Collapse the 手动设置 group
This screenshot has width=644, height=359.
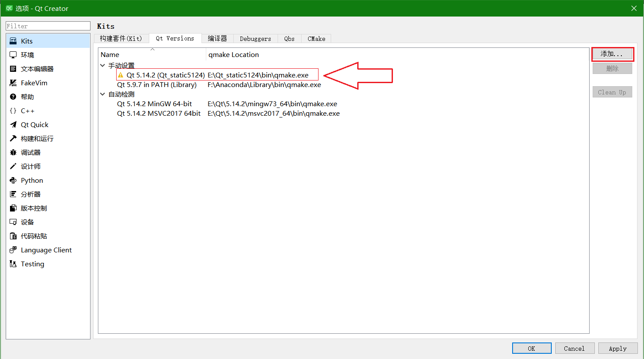[x=103, y=65]
